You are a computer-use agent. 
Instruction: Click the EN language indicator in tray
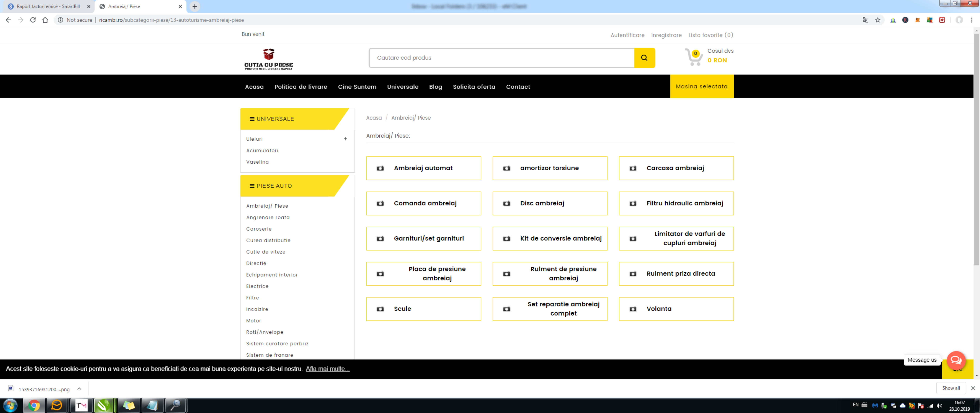pos(855,404)
